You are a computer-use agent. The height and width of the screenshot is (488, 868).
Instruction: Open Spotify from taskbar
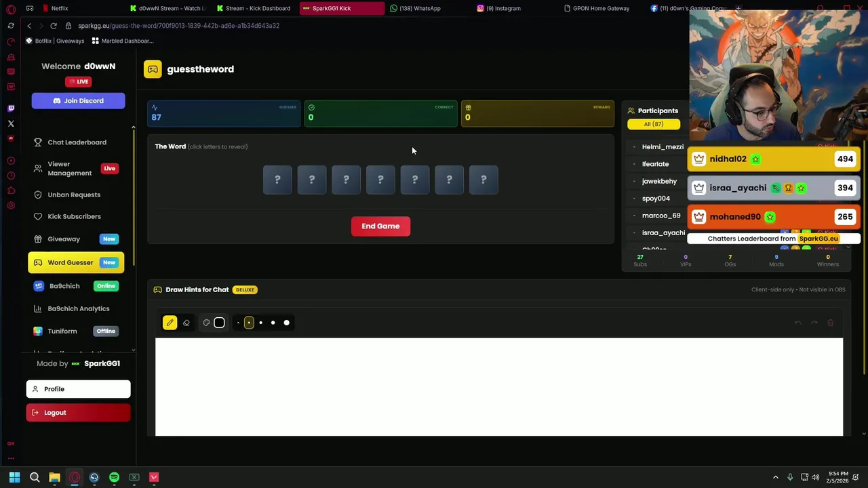coord(114,477)
